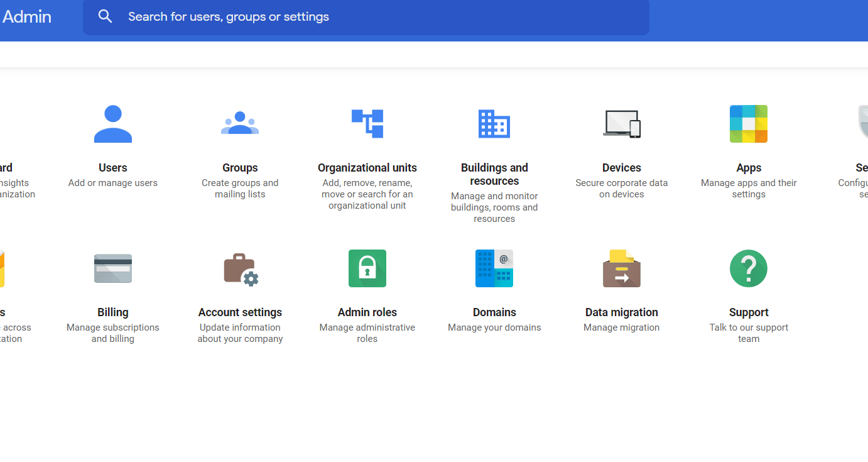
Task: Click the Apps heading text
Action: [x=749, y=168]
